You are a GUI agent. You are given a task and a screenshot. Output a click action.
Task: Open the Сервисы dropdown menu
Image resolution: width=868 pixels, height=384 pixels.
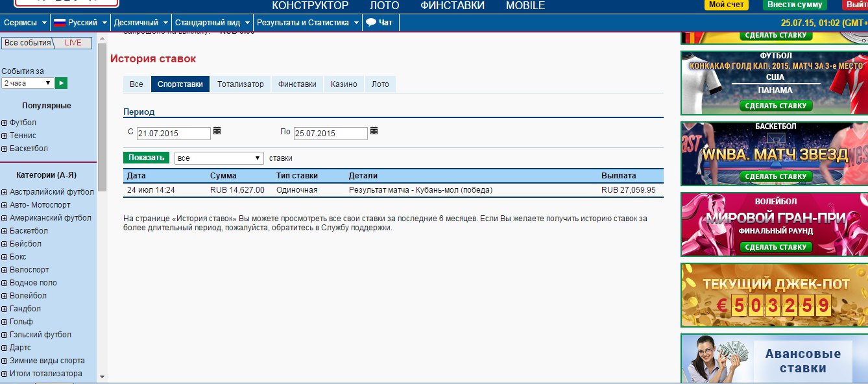[25, 23]
